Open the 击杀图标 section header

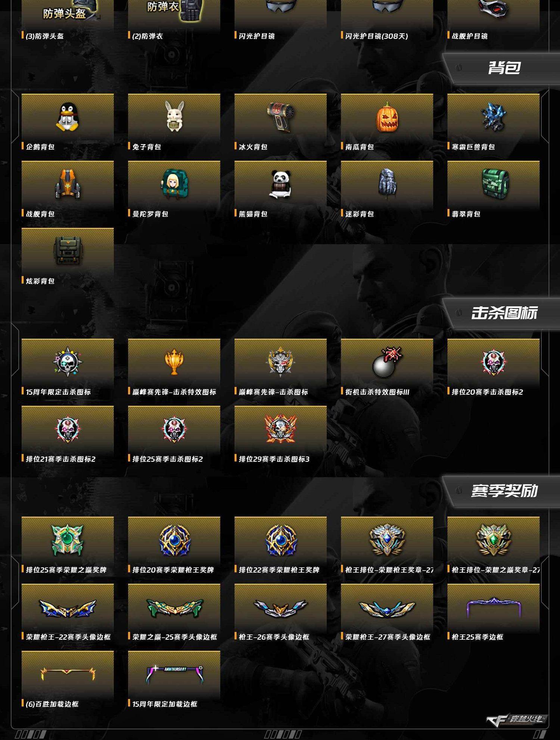(504, 313)
